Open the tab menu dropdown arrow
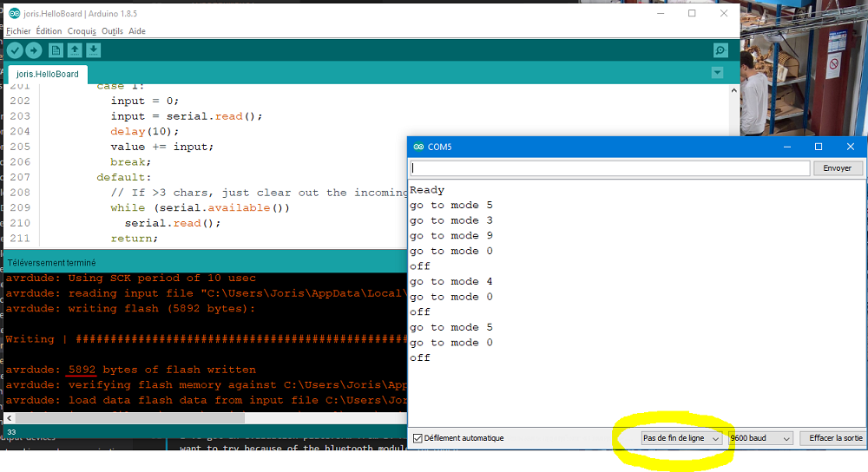The width and height of the screenshot is (868, 472). [x=718, y=73]
